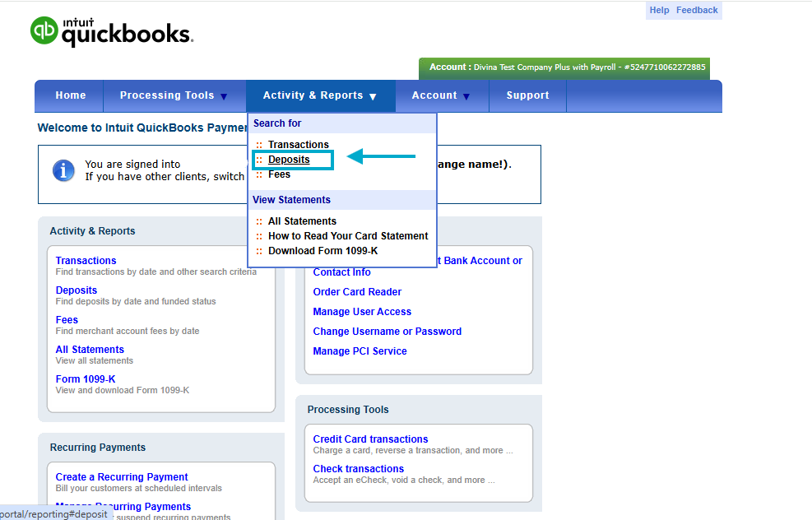Click bullet icon beside All Statements entry
The image size is (812, 520).
259,221
